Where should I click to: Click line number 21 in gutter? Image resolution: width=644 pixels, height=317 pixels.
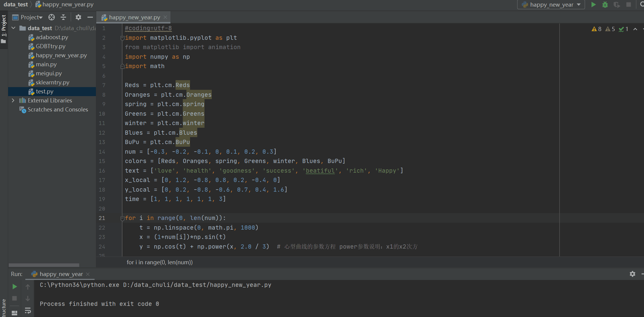102,218
